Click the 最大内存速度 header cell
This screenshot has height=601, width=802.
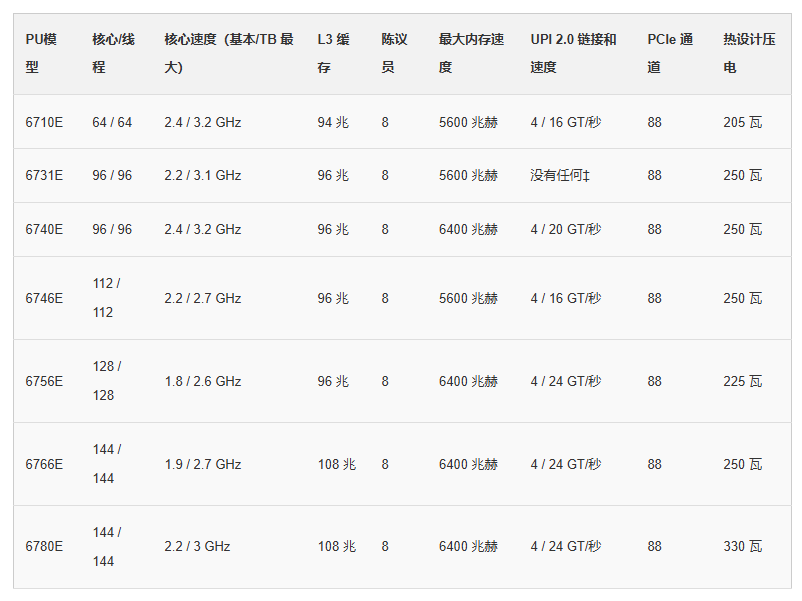(471, 53)
